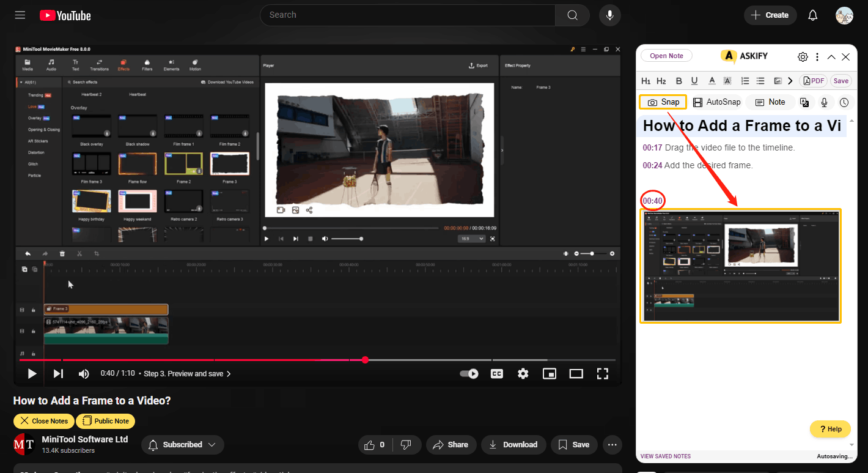
Task: Skip to the next video
Action: 58,373
